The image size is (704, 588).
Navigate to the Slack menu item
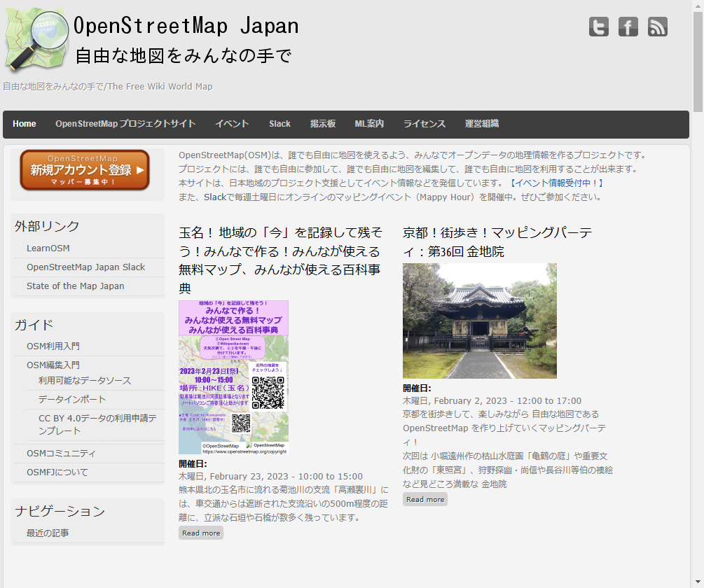tap(279, 124)
